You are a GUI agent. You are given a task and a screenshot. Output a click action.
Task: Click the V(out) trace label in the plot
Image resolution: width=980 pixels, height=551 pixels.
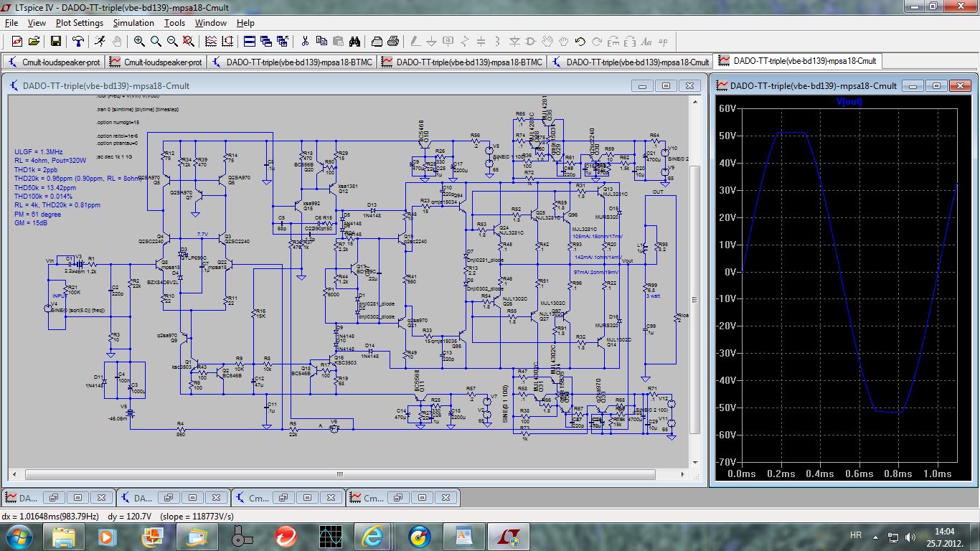point(849,102)
